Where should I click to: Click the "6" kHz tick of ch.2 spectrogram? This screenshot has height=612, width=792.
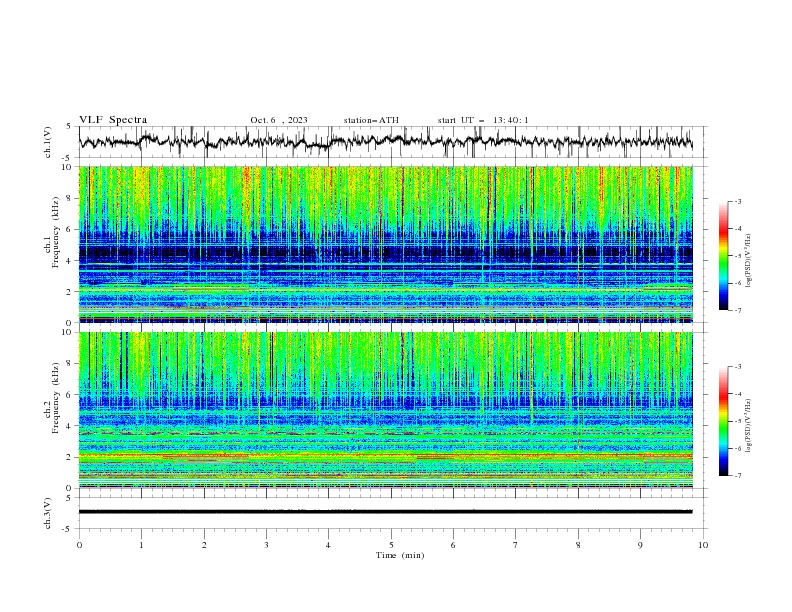(70, 395)
